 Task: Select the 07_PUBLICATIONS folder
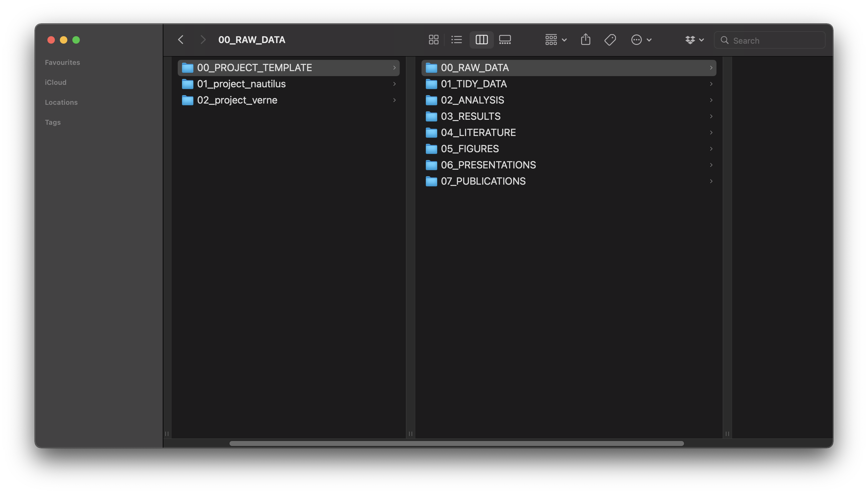point(568,181)
